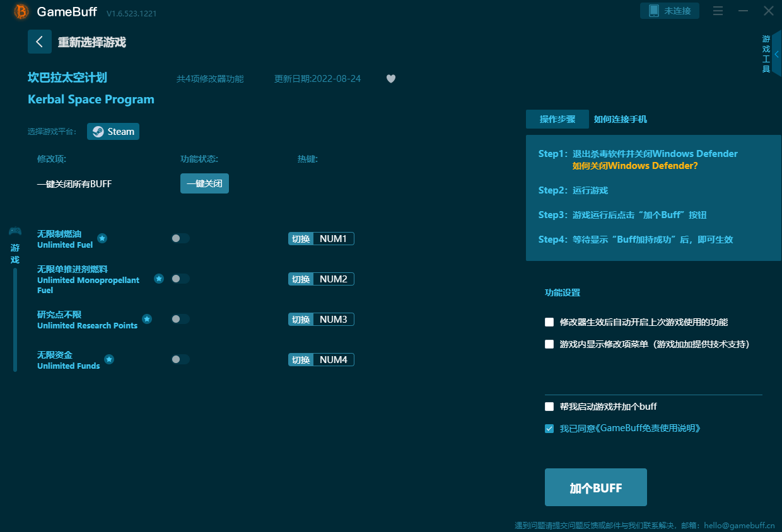Image resolution: width=782 pixels, height=532 pixels.
Task: Click star icon beside Unlimited Funds
Action: point(109,359)
